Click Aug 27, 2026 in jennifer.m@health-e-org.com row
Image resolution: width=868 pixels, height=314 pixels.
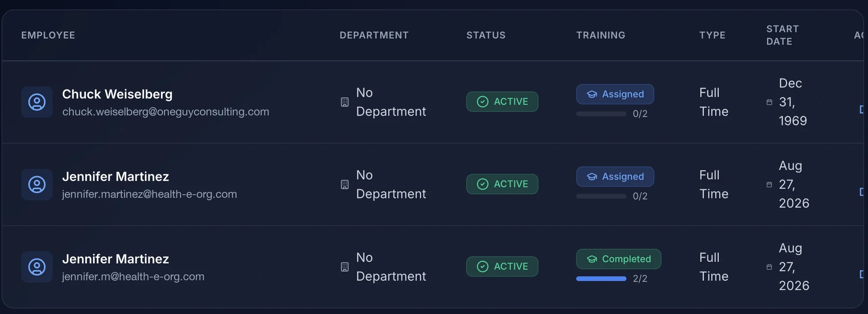tap(794, 267)
